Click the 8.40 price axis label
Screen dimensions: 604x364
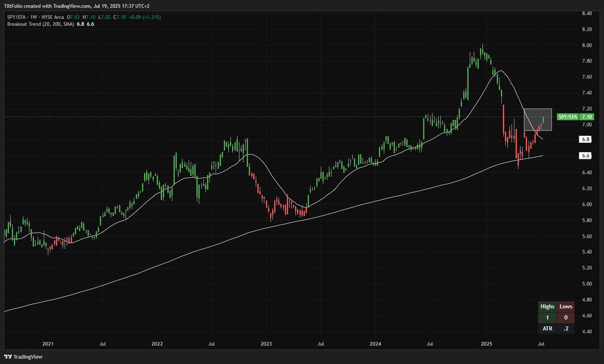coord(586,14)
